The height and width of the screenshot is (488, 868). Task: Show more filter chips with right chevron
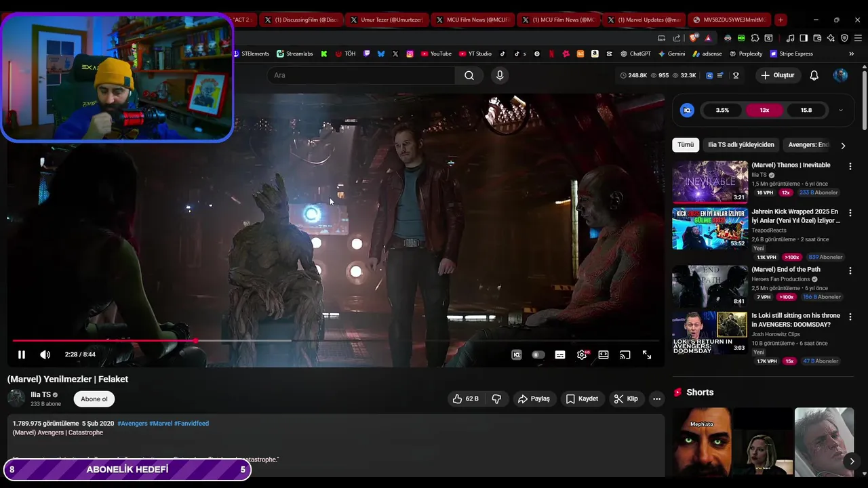(x=843, y=145)
